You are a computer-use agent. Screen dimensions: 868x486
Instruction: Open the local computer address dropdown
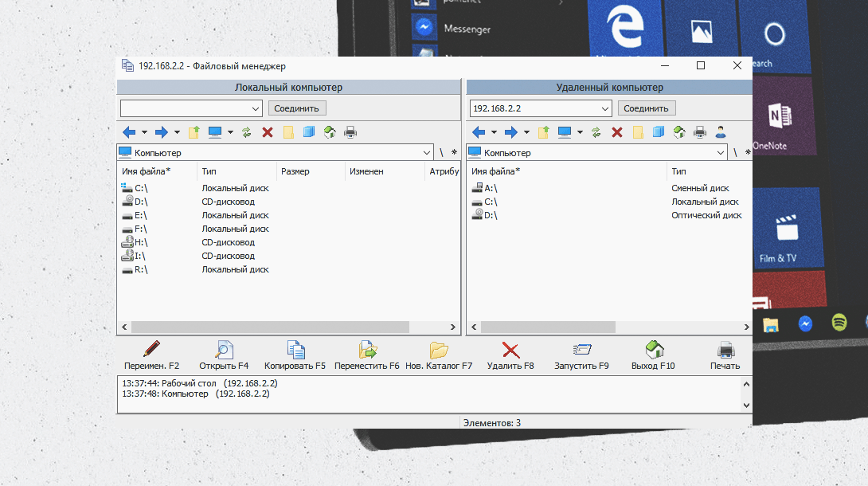coord(256,108)
